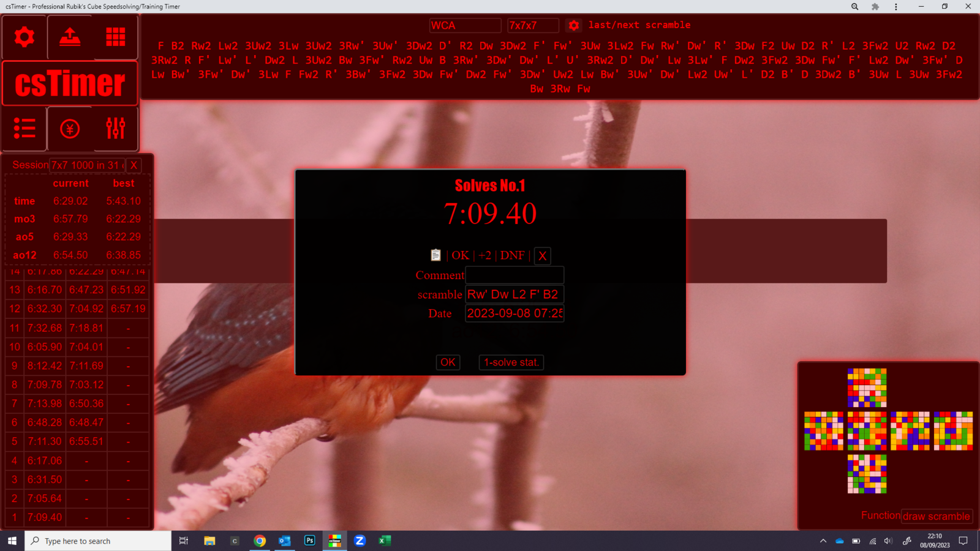Click the scramble text field in dialog

[514, 294]
